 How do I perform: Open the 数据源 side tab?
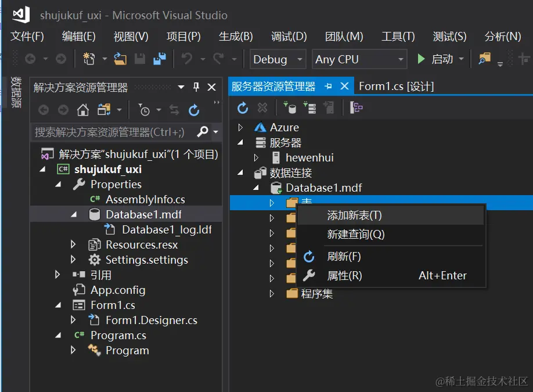point(16,92)
